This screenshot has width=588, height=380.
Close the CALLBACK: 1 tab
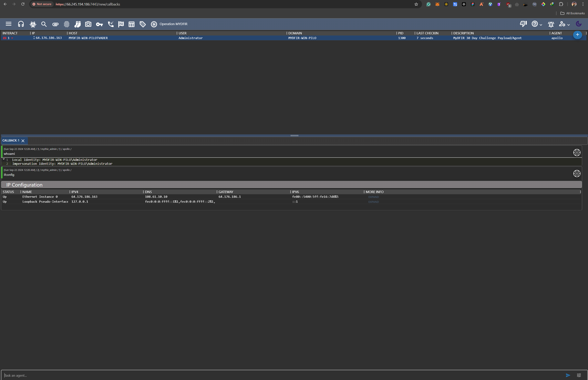[23, 141]
